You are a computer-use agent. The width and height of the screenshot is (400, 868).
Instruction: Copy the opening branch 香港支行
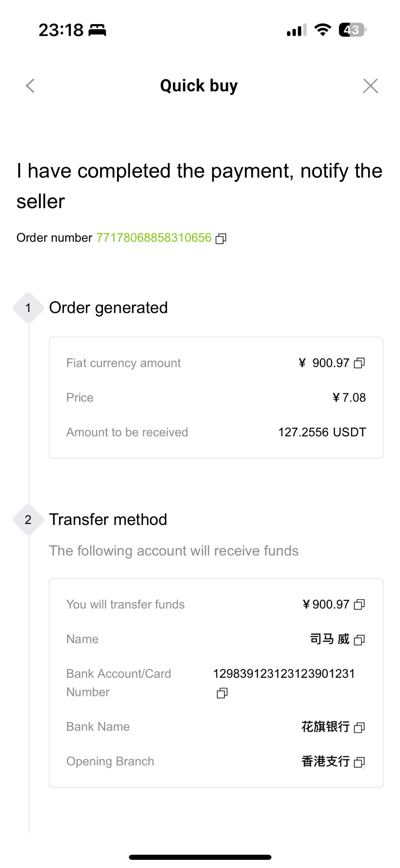pos(359,762)
